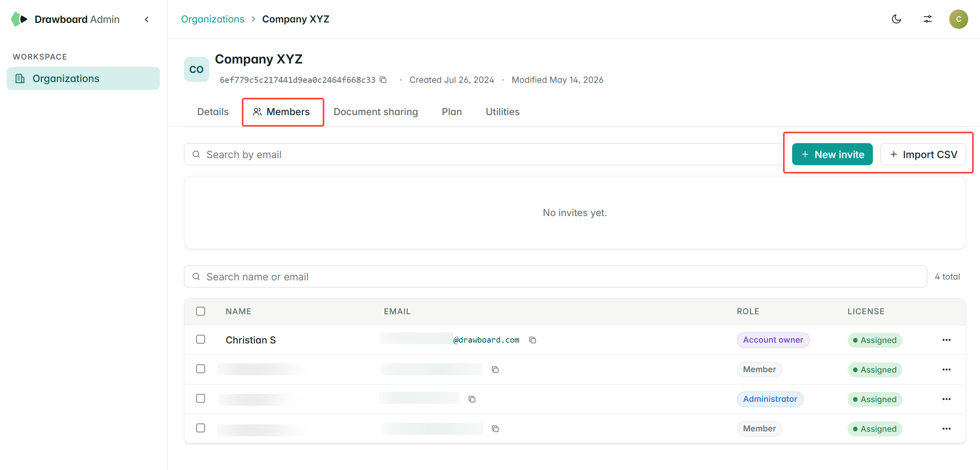
Task: Click the Company XYZ breadcrumb
Action: [295, 19]
